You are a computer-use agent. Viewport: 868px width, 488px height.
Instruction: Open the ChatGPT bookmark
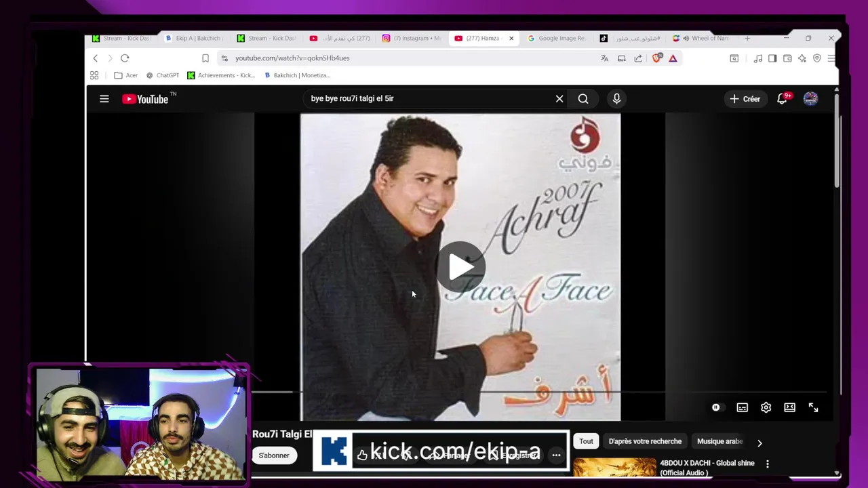[163, 75]
